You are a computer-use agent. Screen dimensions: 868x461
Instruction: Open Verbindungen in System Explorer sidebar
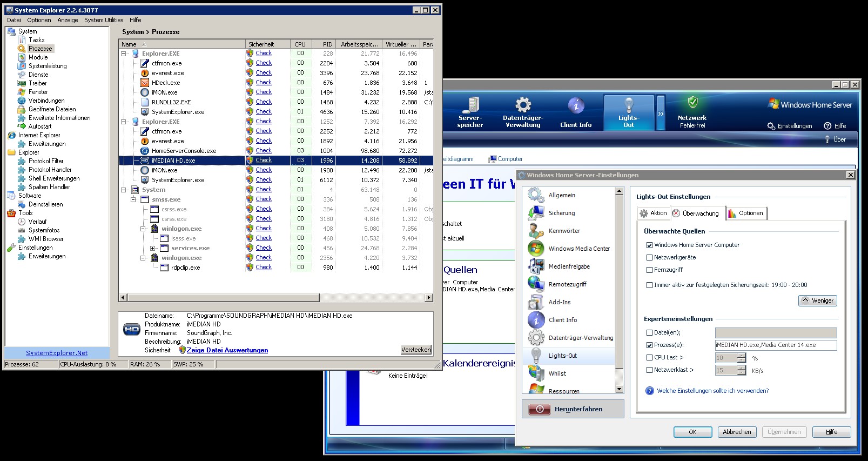(x=46, y=101)
